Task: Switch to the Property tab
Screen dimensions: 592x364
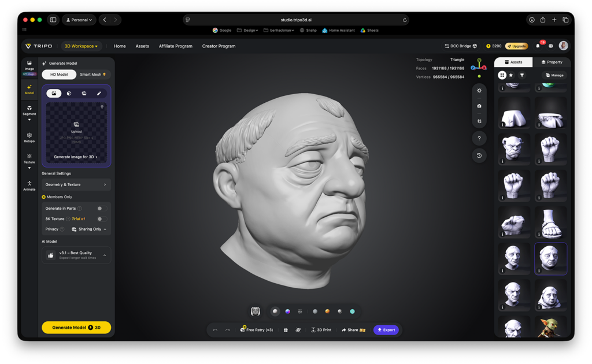Action: 552,62
